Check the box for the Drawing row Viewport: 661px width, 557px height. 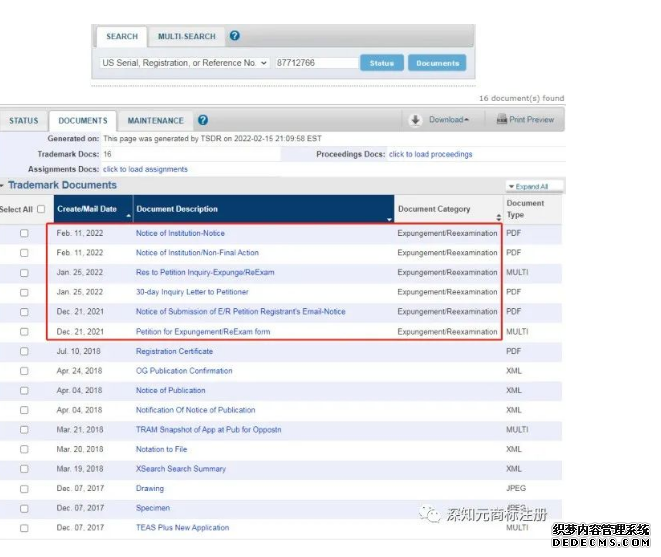coord(24,488)
